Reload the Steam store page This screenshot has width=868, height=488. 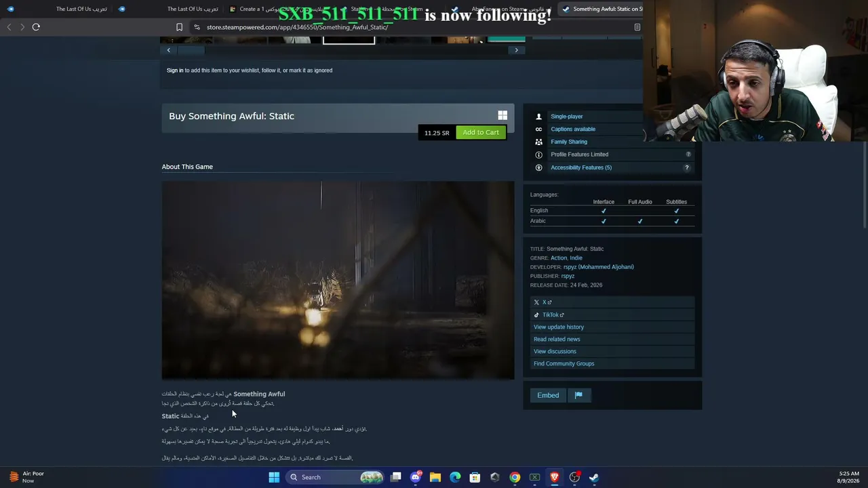click(36, 27)
